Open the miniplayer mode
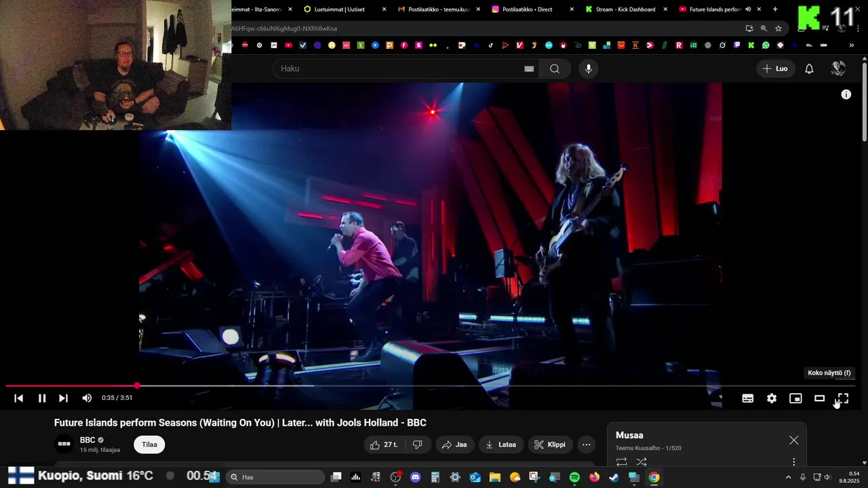Viewport: 868px width, 488px height. 795,399
